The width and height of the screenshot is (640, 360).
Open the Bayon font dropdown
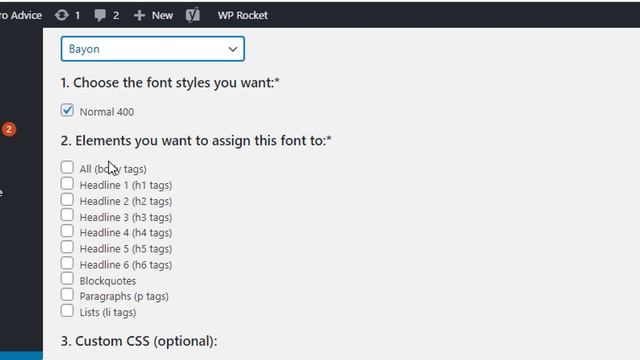coord(153,49)
